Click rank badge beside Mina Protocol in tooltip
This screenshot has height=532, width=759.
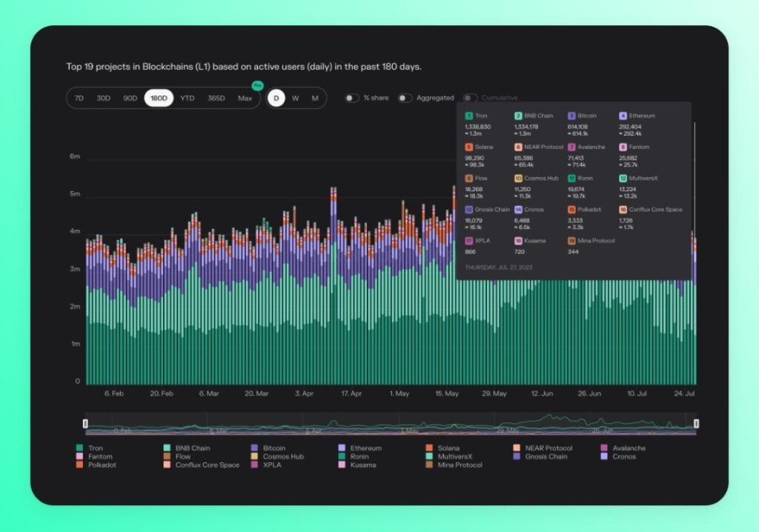(x=571, y=241)
